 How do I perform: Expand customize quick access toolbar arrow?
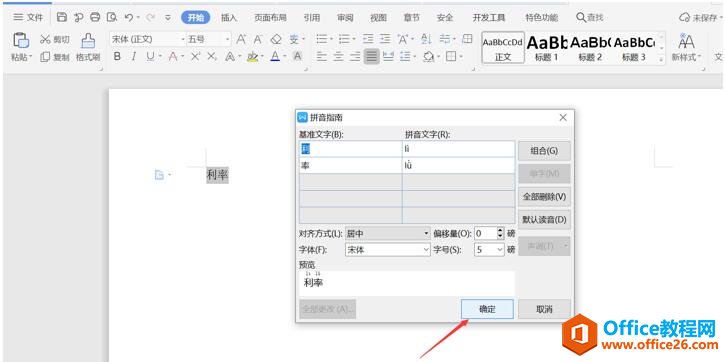(x=168, y=18)
